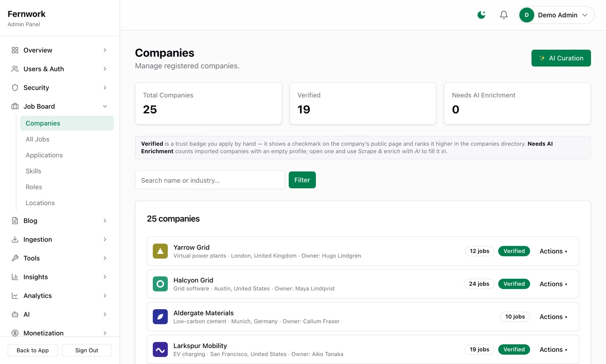Image resolution: width=606 pixels, height=364 pixels.
Task: Open Demo Admin account dropdown chevron
Action: click(585, 15)
